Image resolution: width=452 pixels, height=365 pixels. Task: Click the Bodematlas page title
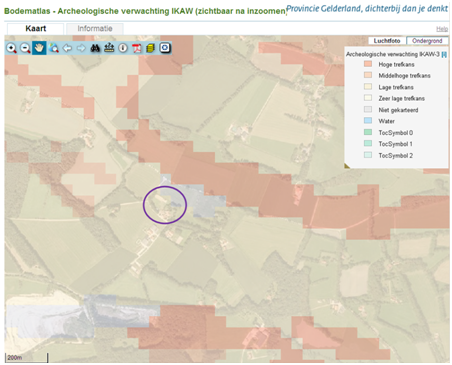145,11
